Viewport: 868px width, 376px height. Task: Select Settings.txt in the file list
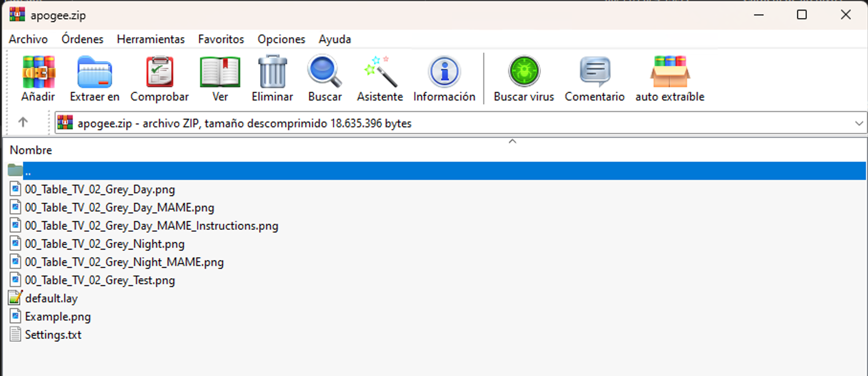point(53,335)
